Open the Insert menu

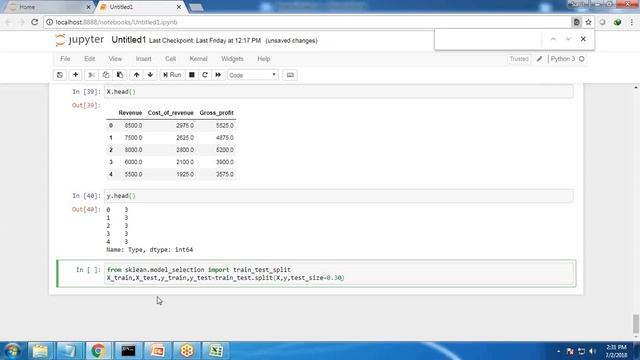coord(144,59)
